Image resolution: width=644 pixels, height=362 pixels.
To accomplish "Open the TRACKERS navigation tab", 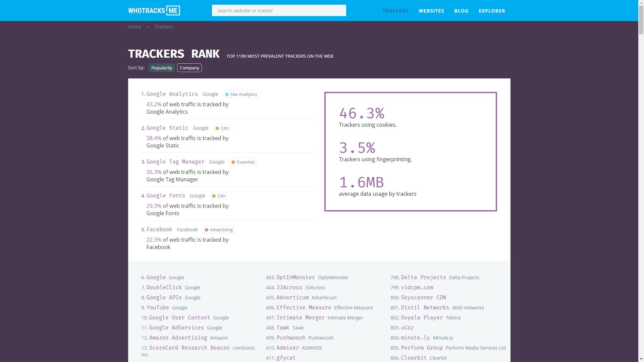I will pyautogui.click(x=395, y=11).
